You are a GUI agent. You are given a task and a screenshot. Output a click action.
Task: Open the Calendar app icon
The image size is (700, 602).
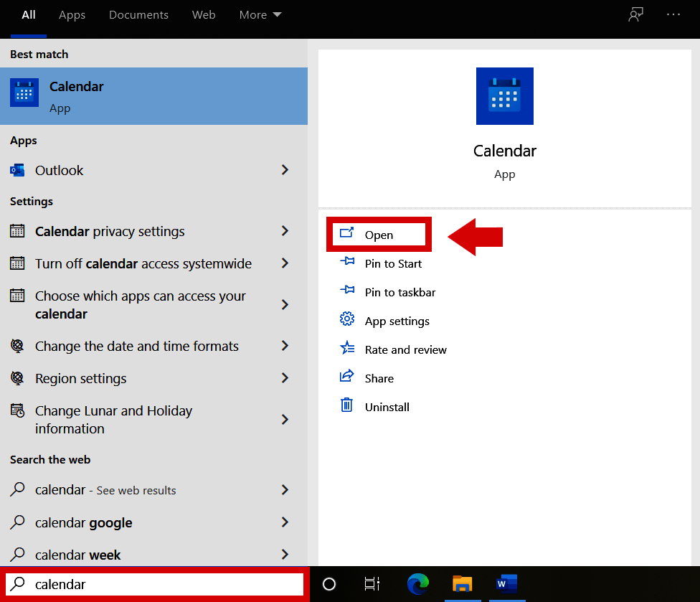(x=24, y=92)
